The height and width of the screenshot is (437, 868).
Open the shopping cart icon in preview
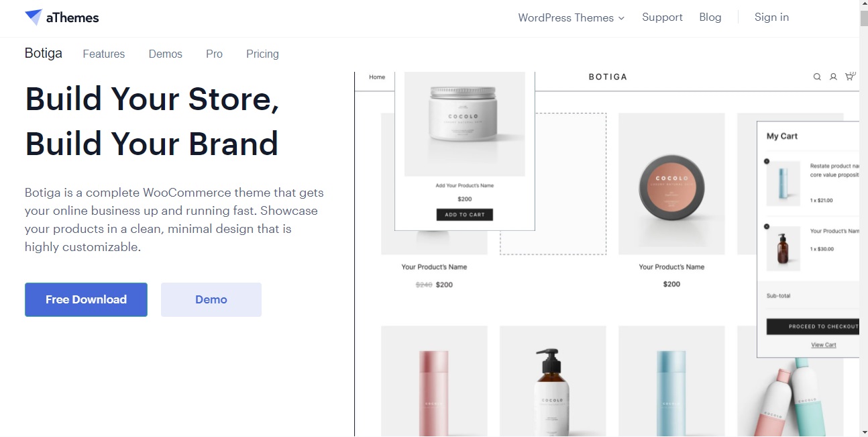pos(850,77)
